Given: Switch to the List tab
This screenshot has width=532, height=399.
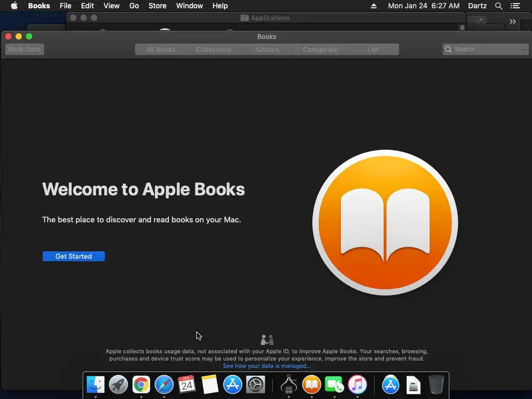Looking at the screenshot, I should (x=373, y=49).
